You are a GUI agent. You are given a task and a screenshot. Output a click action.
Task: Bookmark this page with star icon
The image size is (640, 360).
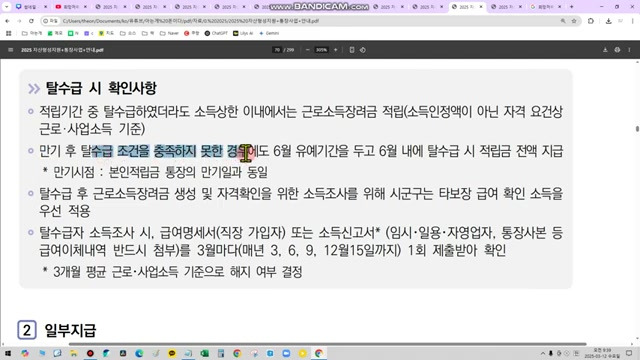pyautogui.click(x=574, y=21)
